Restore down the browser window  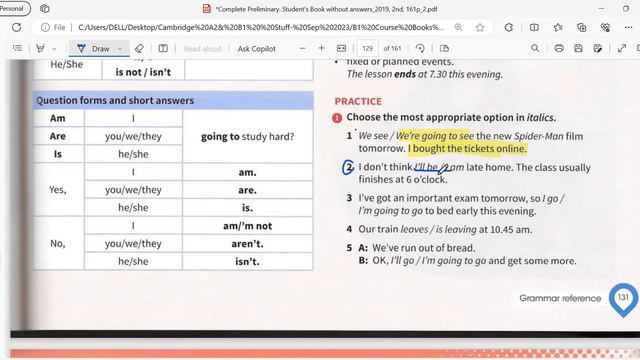[626, 8]
